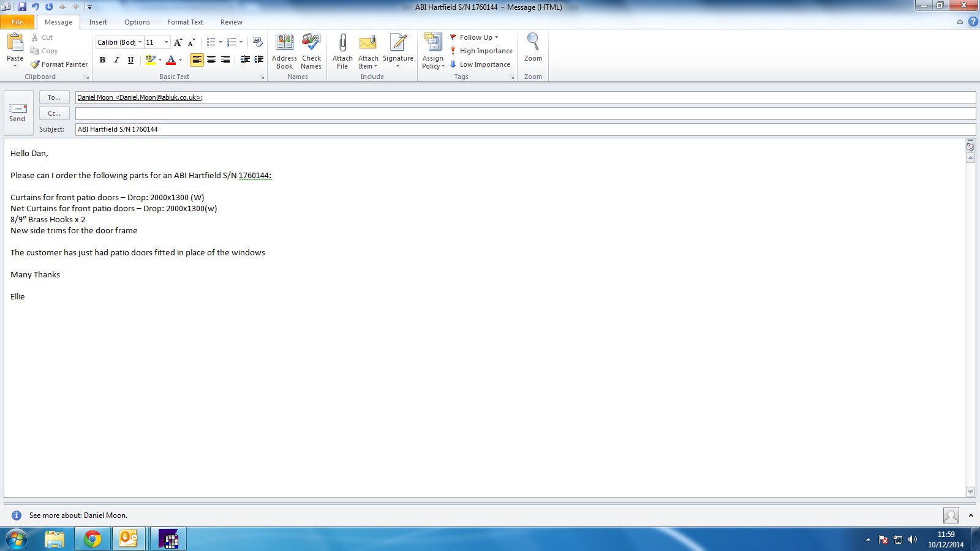Align text left
980x551 pixels.
[x=197, y=59]
